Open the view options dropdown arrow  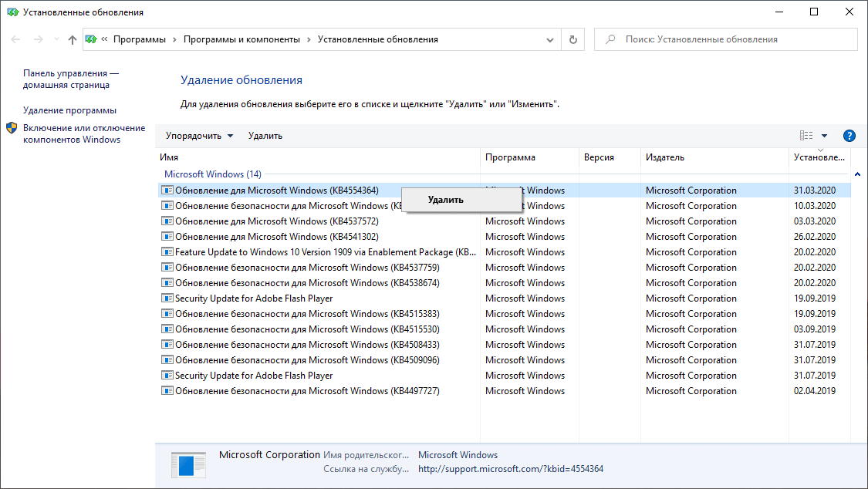tap(824, 136)
